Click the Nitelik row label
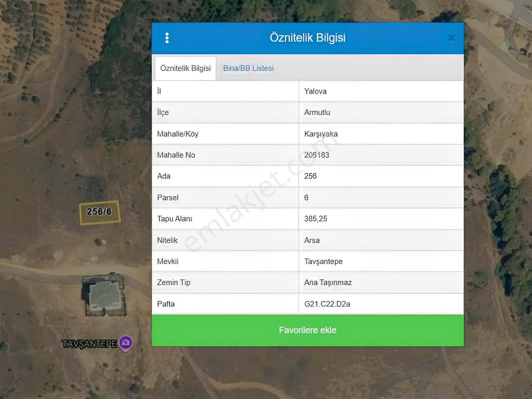This screenshot has height=399, width=532. coord(167,240)
